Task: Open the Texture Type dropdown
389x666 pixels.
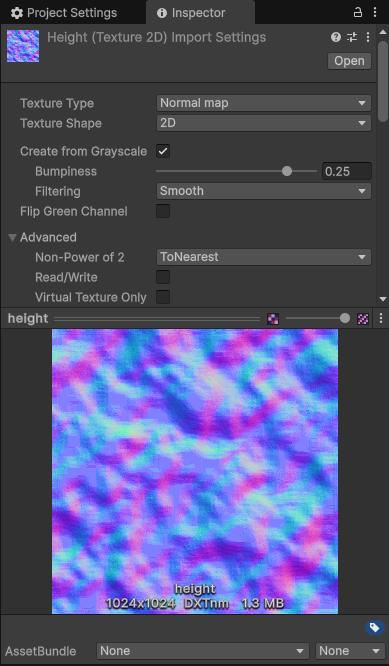Action: coord(264,103)
